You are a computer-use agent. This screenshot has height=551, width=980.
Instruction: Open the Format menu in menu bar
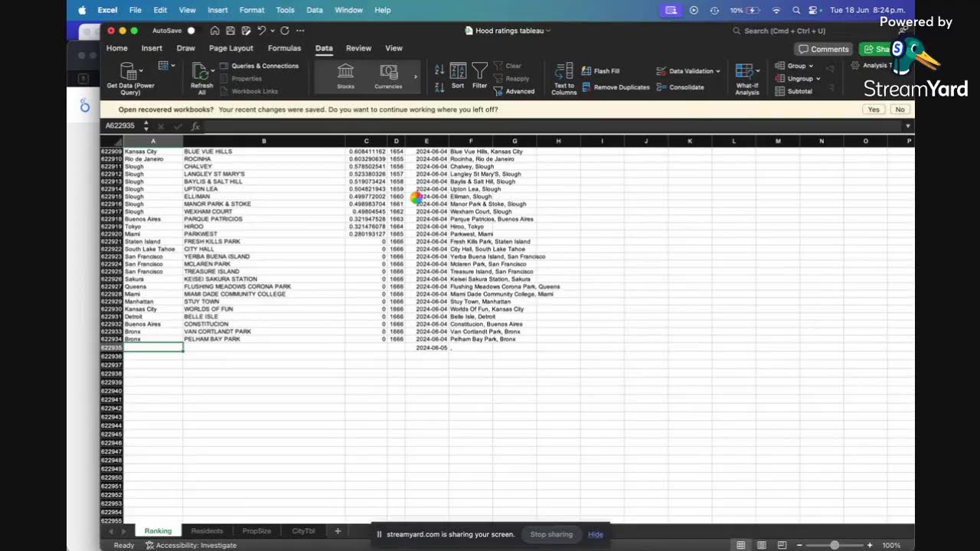(x=251, y=10)
